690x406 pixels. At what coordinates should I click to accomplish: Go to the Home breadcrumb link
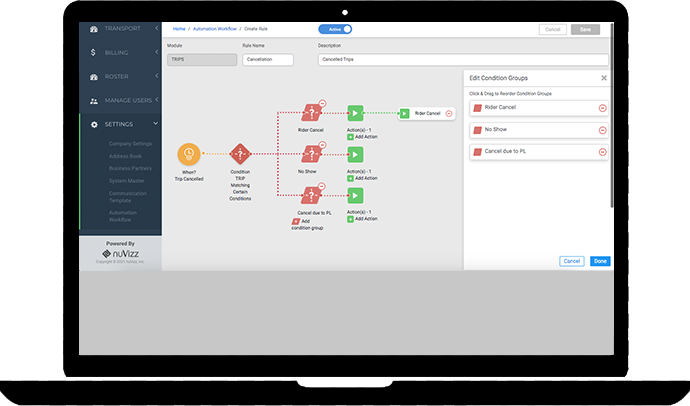[x=179, y=29]
